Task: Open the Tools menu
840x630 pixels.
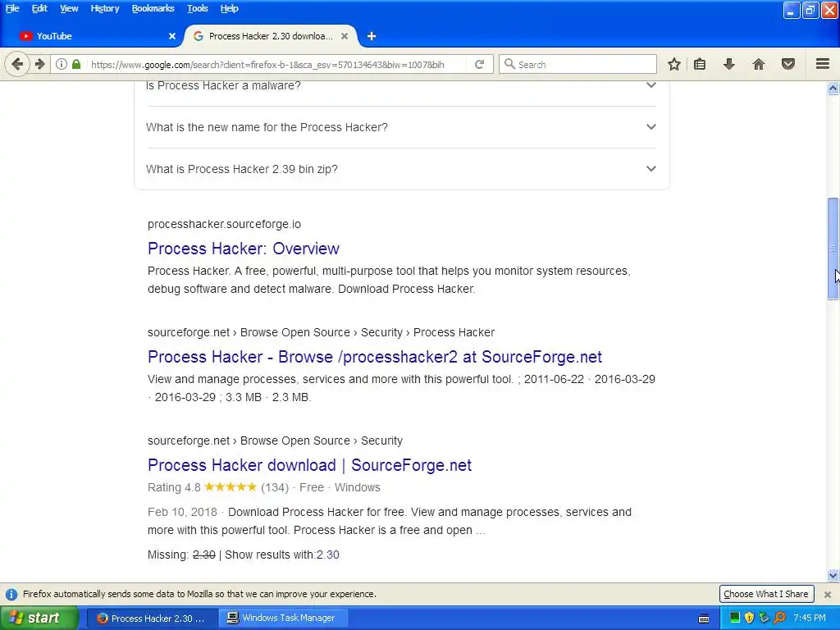Action: [197, 8]
